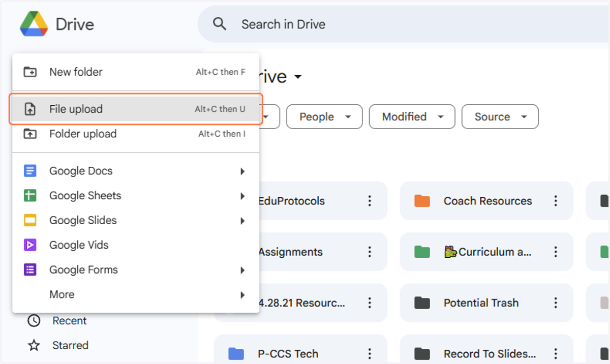Click the Assignments folder name
This screenshot has height=364, width=610.
(x=290, y=252)
